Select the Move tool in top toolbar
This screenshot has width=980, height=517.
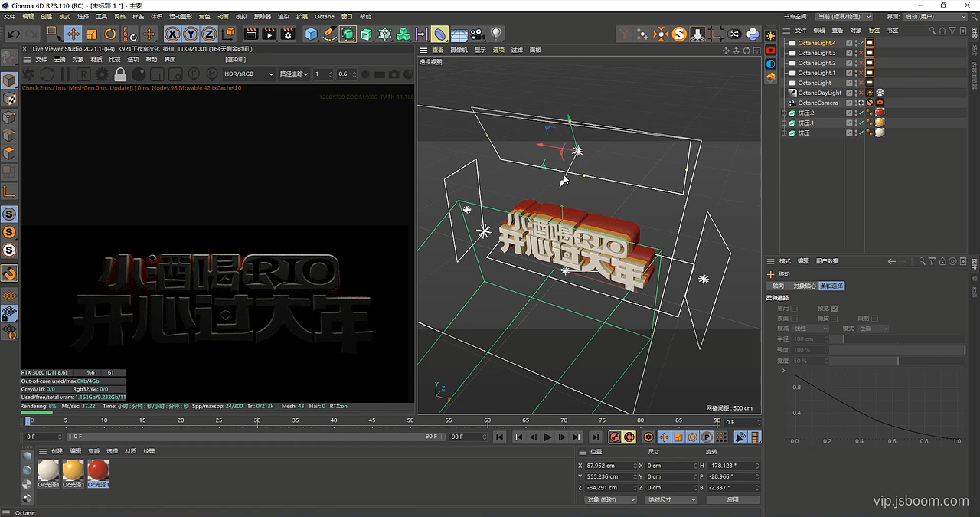[73, 34]
